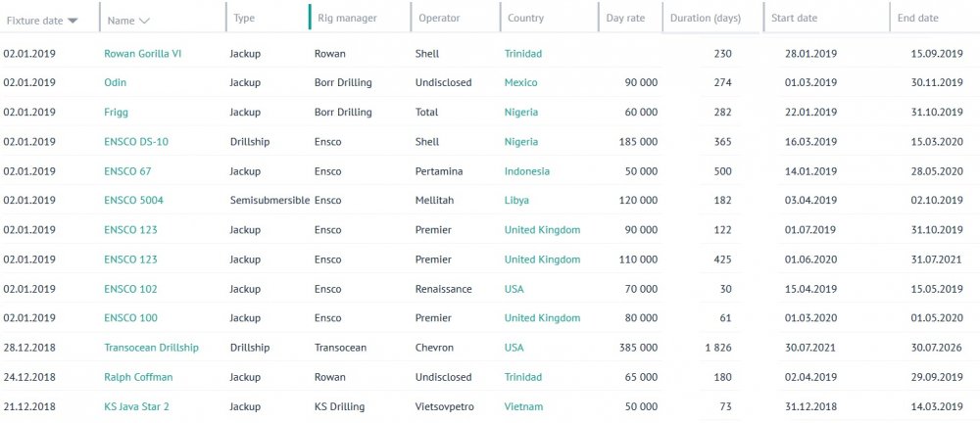The image size is (980, 423).
Task: Open the Transocean Drillship entry
Action: coord(151,348)
